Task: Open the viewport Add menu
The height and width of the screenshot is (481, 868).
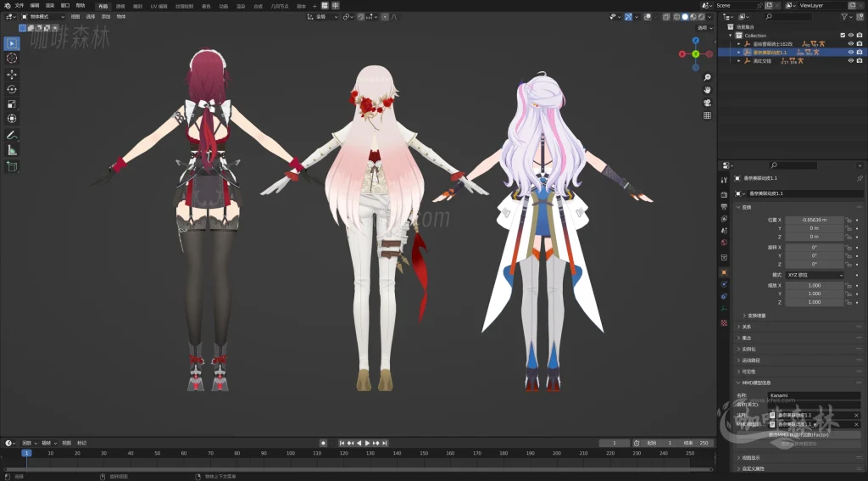Action: point(106,17)
